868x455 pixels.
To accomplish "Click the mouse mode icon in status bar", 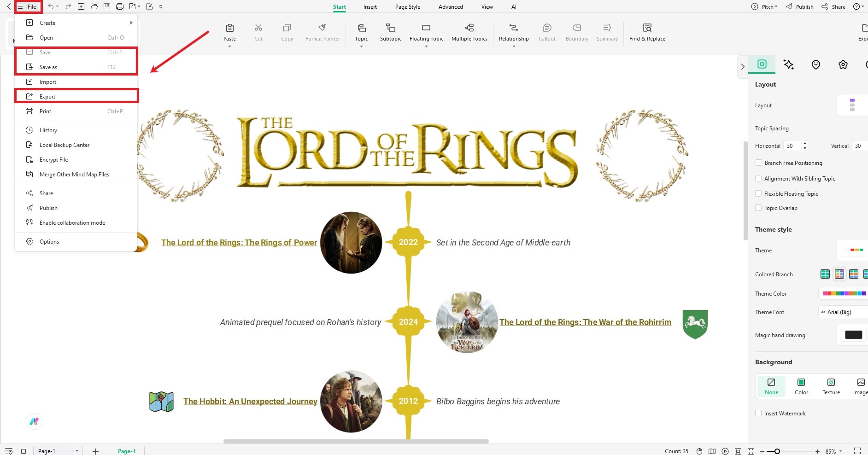I will pos(699,451).
